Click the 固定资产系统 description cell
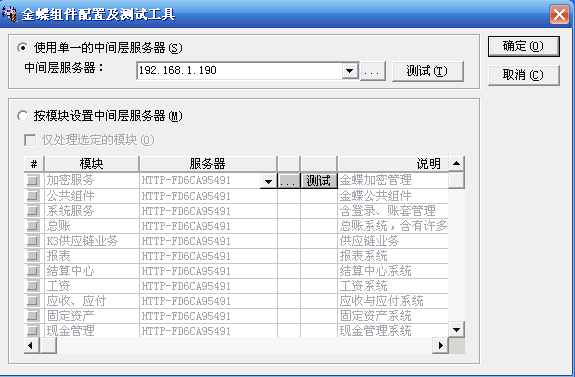The height and width of the screenshot is (377, 575). 393,316
